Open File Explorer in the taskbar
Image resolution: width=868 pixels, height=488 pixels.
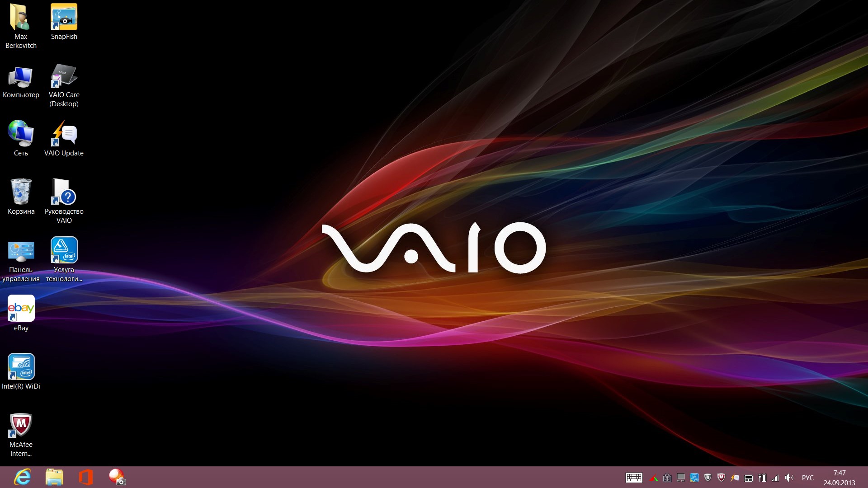(x=54, y=477)
